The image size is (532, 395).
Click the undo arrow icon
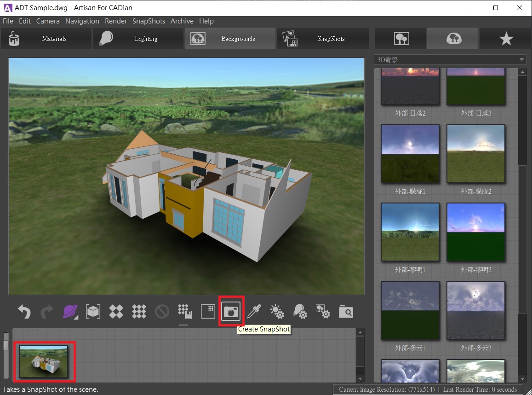pos(24,312)
